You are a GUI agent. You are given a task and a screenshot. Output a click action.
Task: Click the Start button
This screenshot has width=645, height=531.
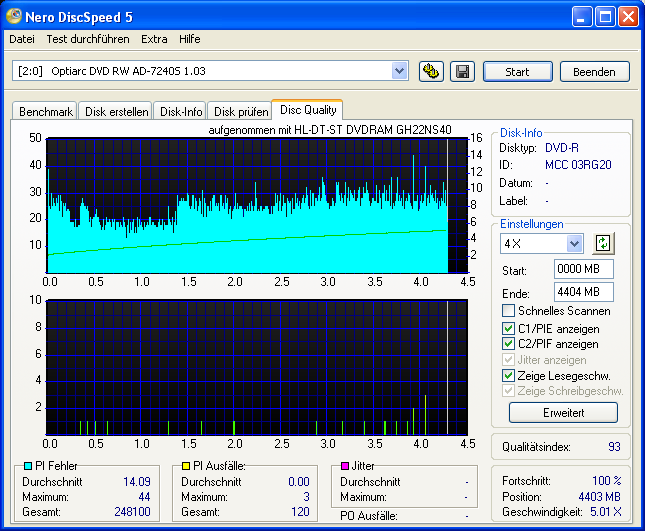517,72
